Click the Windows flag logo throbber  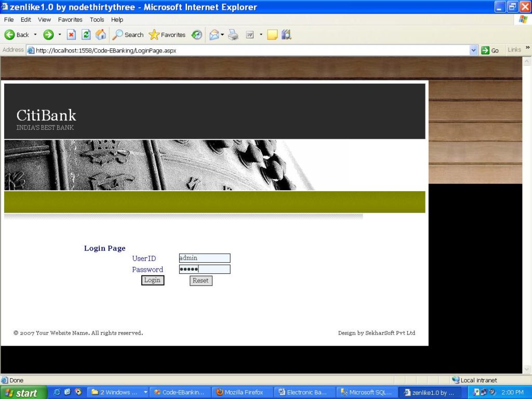pyautogui.click(x=523, y=19)
